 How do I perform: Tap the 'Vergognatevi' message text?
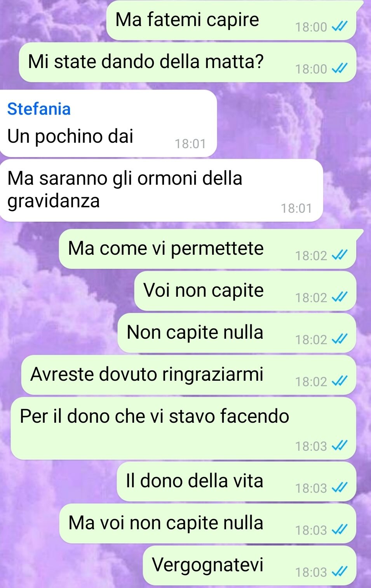coord(207,565)
